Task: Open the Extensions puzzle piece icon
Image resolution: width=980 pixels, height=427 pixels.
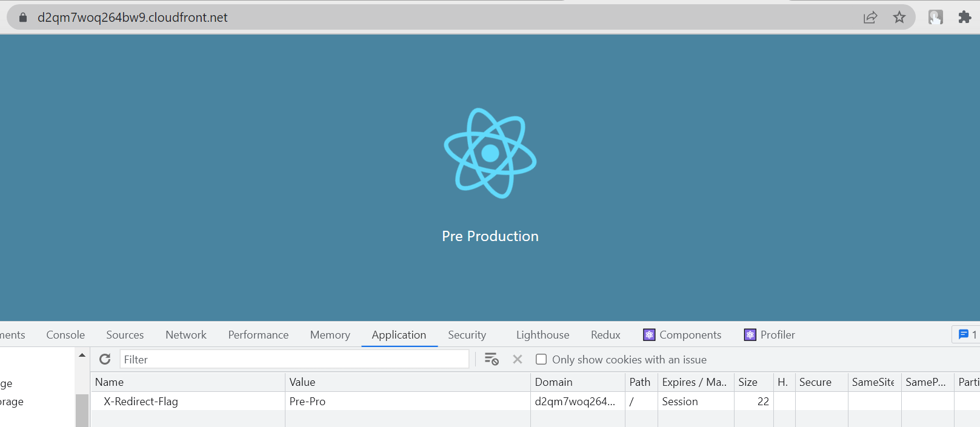Action: tap(964, 18)
